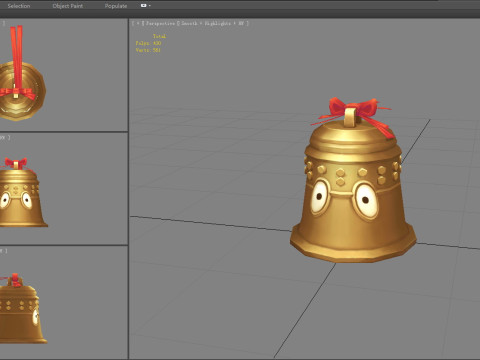Activate the side-view viewport of the bell
The image size is (480, 360).
(x=64, y=302)
